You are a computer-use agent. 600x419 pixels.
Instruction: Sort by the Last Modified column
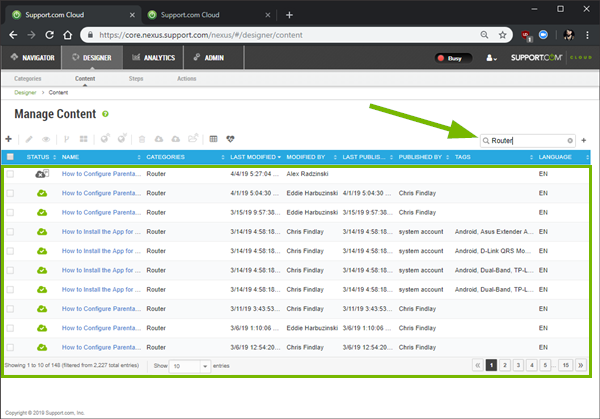coord(255,157)
